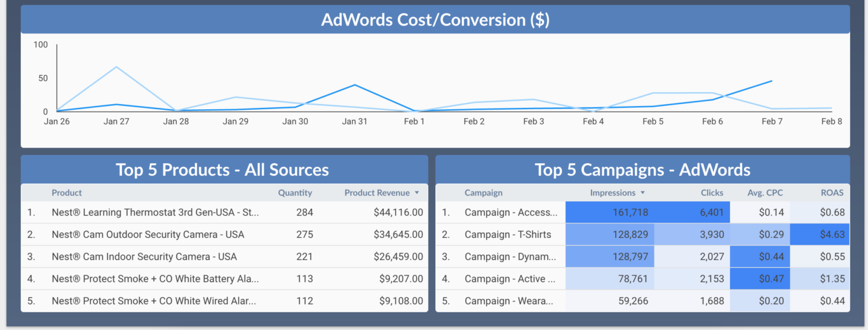
Task: Click ROAS cell $0.68
Action: (x=820, y=212)
